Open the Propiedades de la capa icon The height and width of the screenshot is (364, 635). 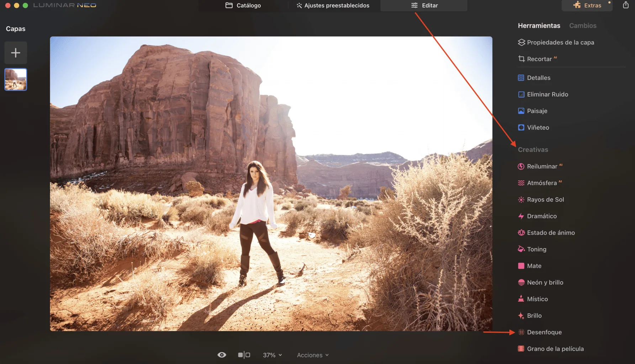tap(521, 42)
